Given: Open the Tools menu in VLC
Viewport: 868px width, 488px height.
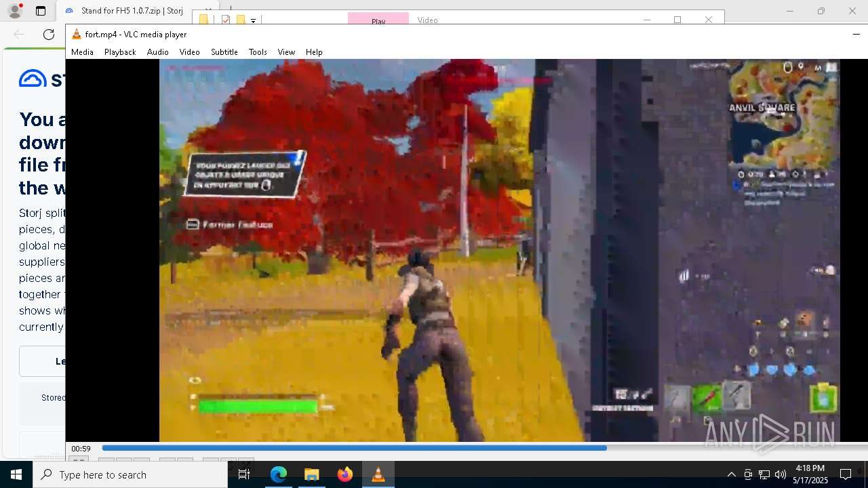Looking at the screenshot, I should pyautogui.click(x=258, y=52).
